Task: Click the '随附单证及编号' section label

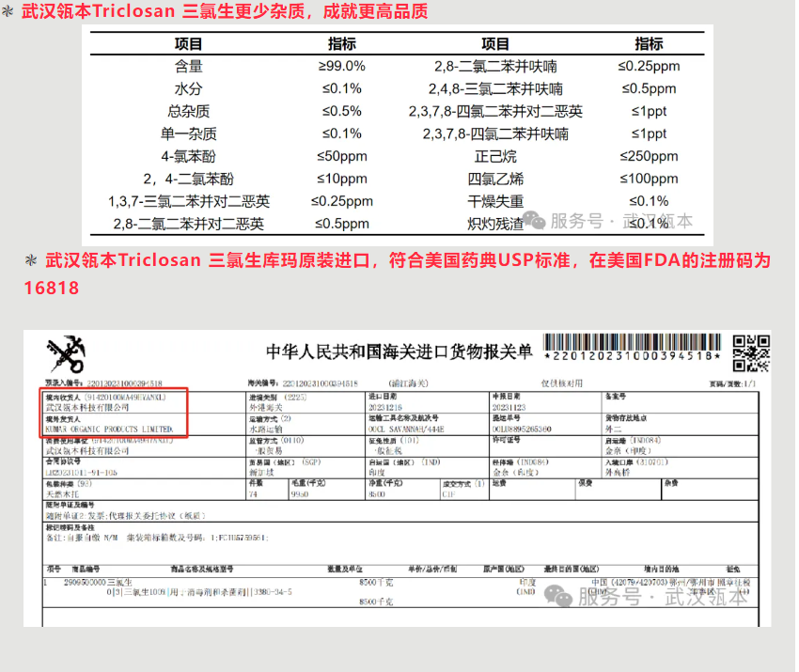Action: click(x=70, y=505)
